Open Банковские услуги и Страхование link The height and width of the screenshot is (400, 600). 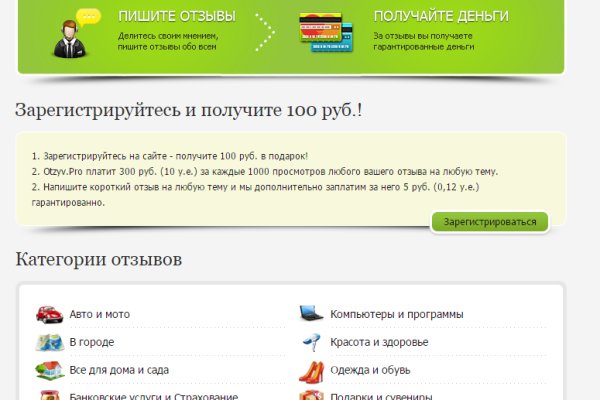click(x=139, y=396)
